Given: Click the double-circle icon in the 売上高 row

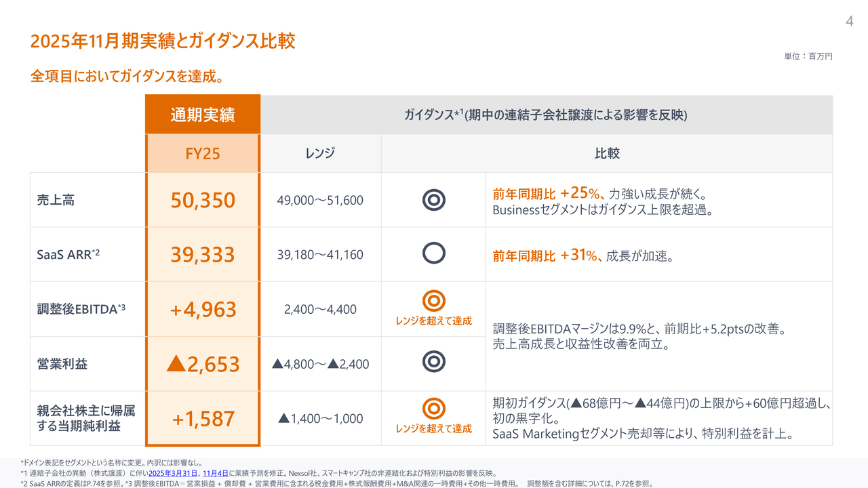Looking at the screenshot, I should (434, 200).
